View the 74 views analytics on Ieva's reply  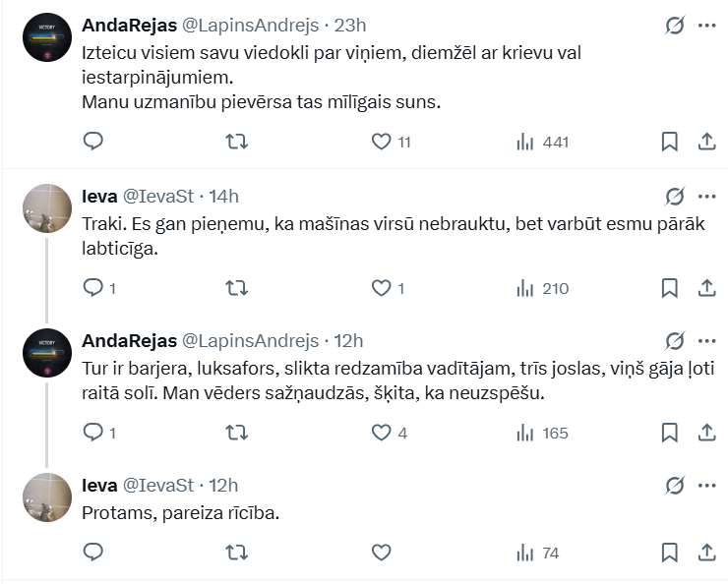pos(537,553)
